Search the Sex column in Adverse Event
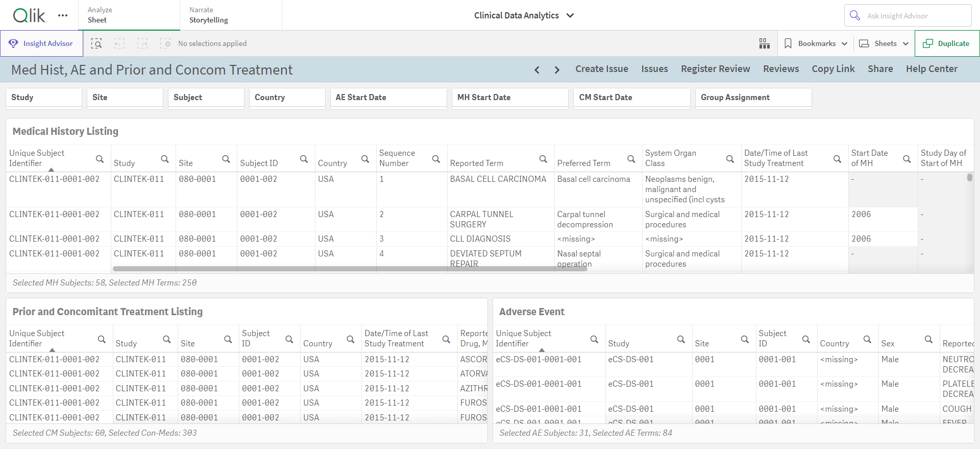The height and width of the screenshot is (449, 980). tap(928, 339)
